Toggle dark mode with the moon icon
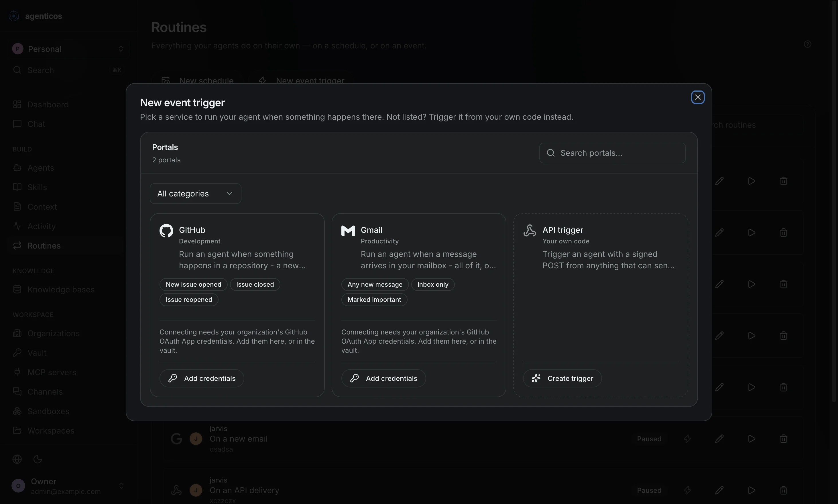Image resolution: width=838 pixels, height=504 pixels. 38,459
